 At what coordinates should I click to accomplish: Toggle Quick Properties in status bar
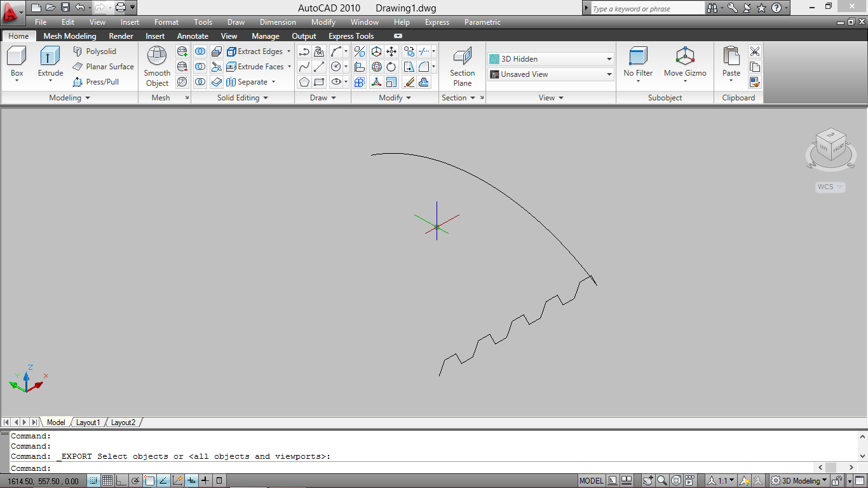tap(219, 481)
